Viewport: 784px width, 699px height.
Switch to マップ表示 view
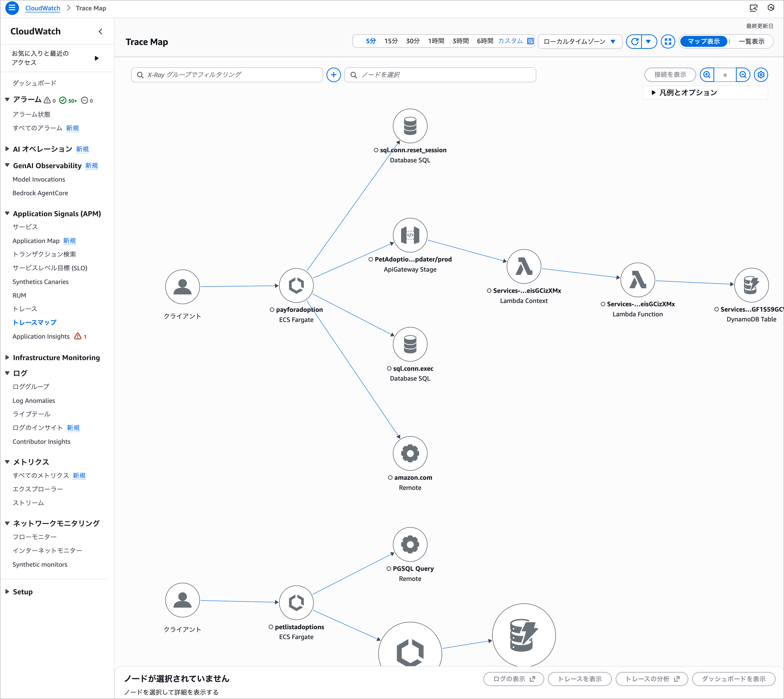coord(703,41)
